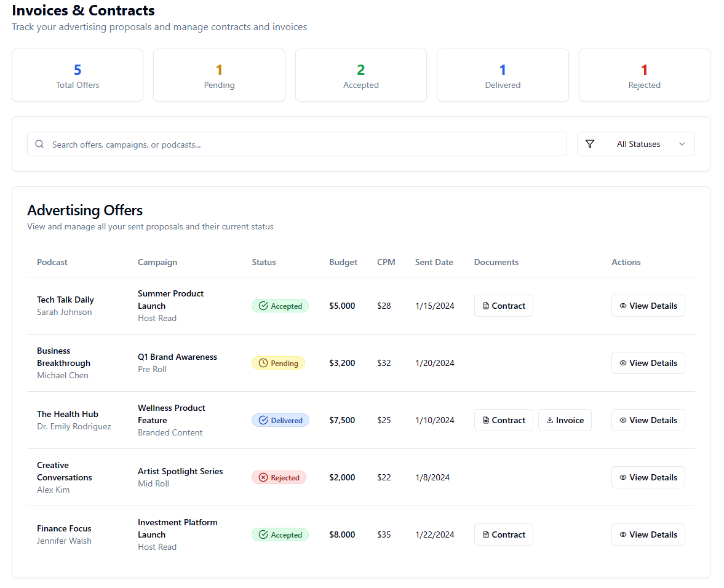Click the Rejected summary card
Image resolution: width=724 pixels, height=588 pixels.
(644, 75)
